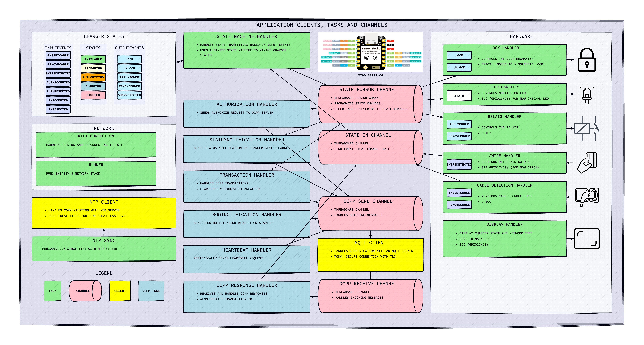
Task: Click the REMOVECABLE input event box
Action: pyautogui.click(x=58, y=64)
